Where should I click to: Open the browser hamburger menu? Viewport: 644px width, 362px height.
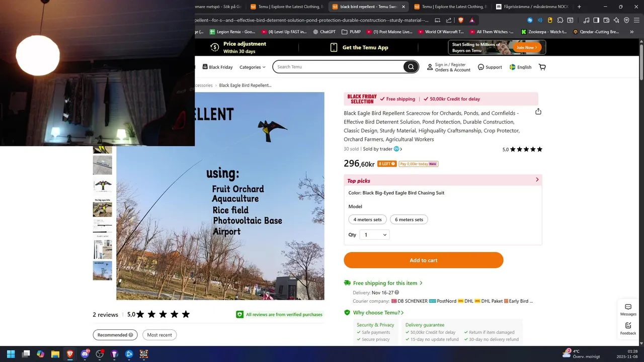click(636, 20)
